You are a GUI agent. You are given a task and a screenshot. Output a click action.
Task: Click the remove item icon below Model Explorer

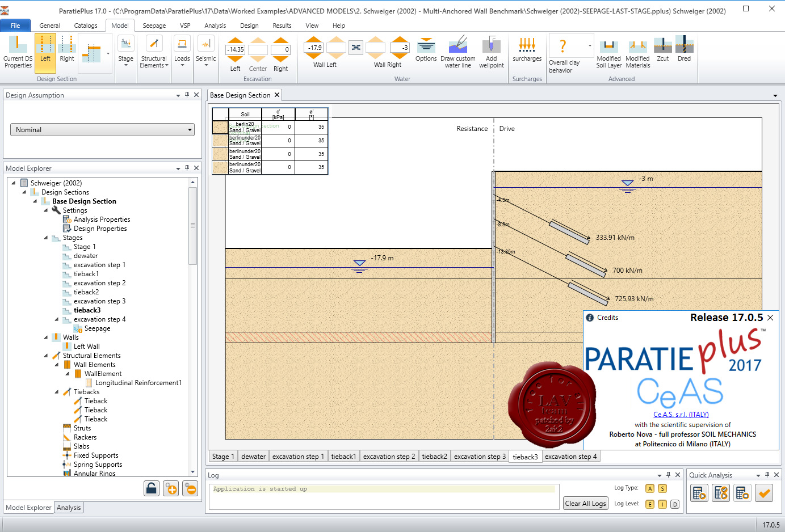(190, 488)
